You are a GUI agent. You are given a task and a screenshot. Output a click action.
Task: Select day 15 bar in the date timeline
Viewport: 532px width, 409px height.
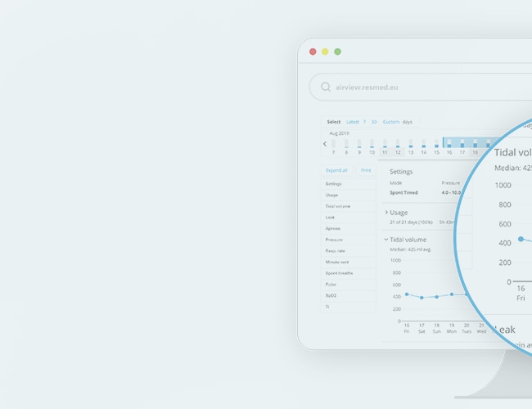436,143
